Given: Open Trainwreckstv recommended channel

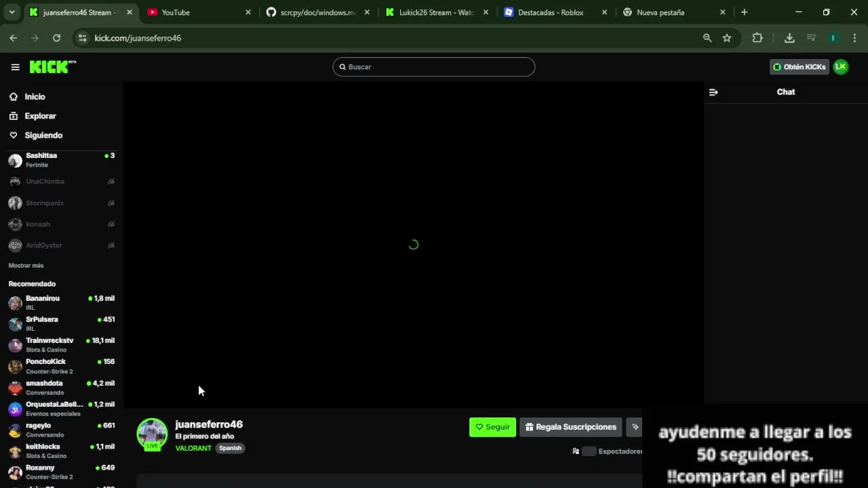Looking at the screenshot, I should click(61, 344).
